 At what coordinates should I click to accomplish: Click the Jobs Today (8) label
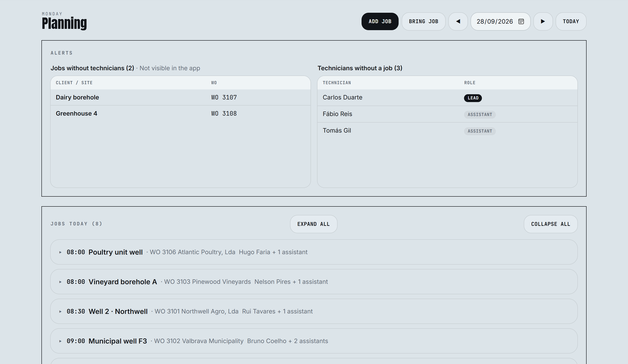77,224
